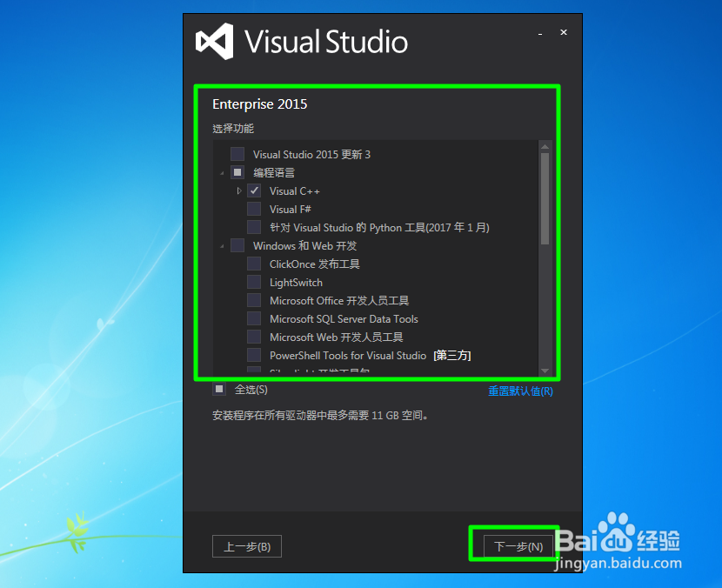
Task: Enable the LightSwitch checkbox
Action: click(x=254, y=283)
